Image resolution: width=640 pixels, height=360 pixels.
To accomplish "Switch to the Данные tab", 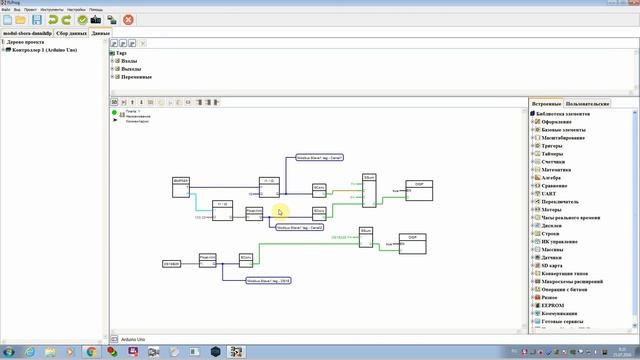I will tap(100, 33).
